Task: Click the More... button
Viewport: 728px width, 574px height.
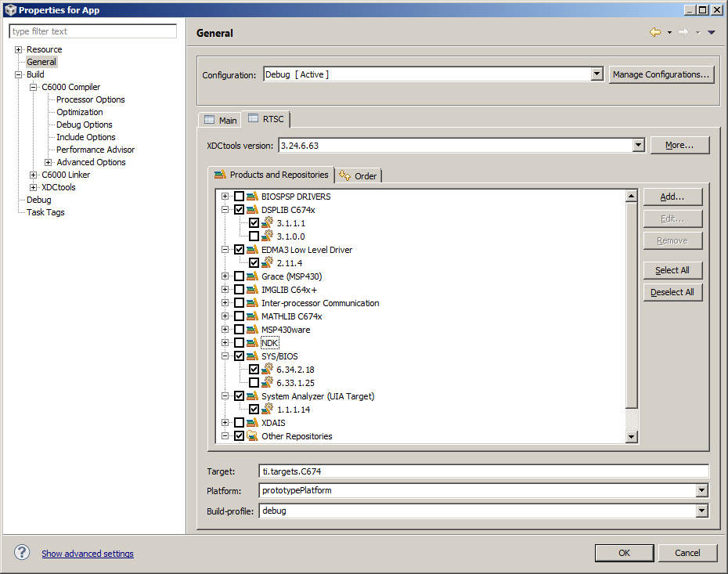Action: 679,145
